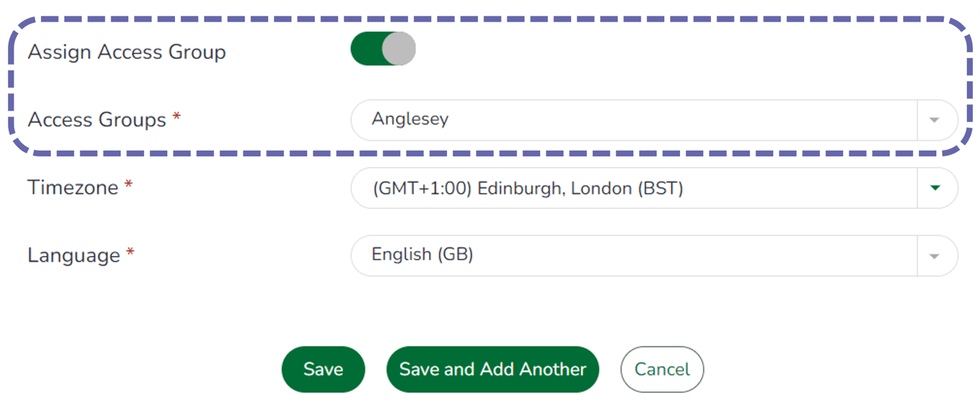Click the Edinburgh, London (BST) timezone value
The height and width of the screenshot is (413, 980).
[x=527, y=189]
